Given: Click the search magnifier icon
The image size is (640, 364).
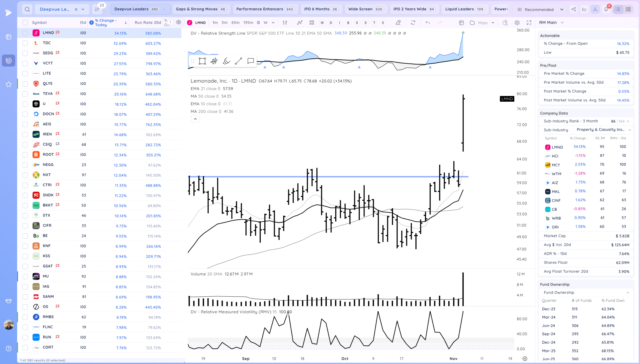Looking at the screenshot, I should tap(27, 9).
